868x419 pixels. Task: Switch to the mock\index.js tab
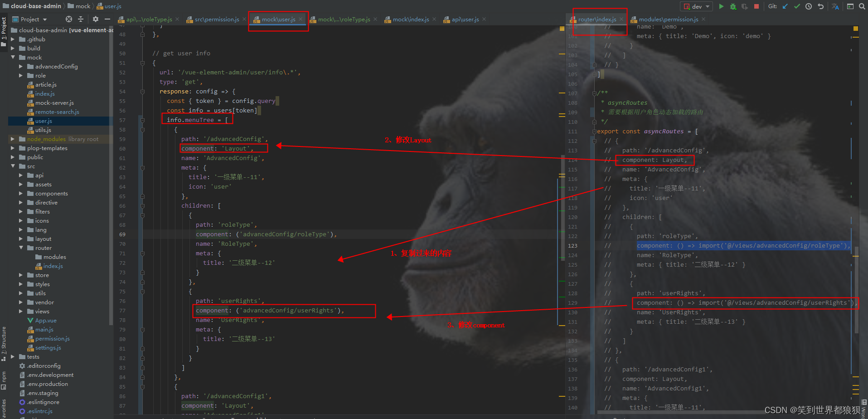click(x=411, y=19)
